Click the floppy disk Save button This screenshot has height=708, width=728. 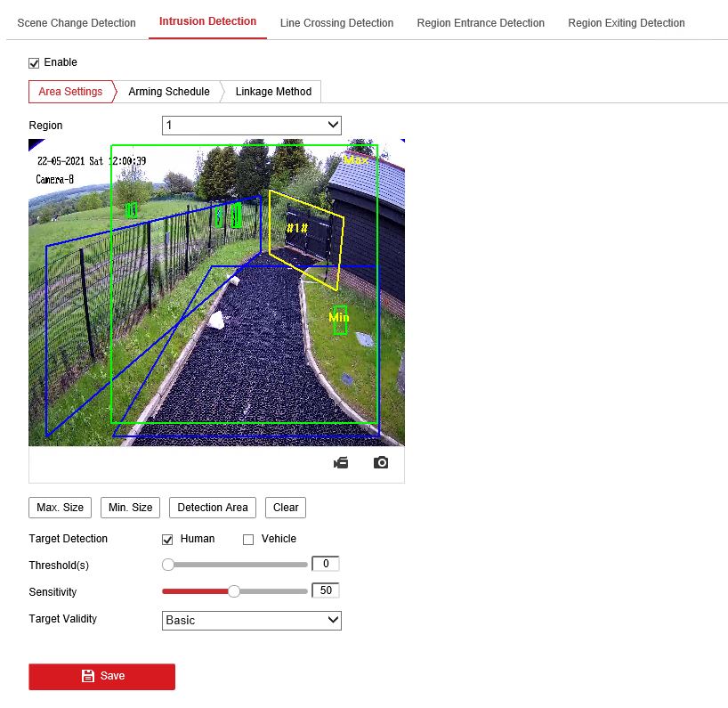point(102,676)
